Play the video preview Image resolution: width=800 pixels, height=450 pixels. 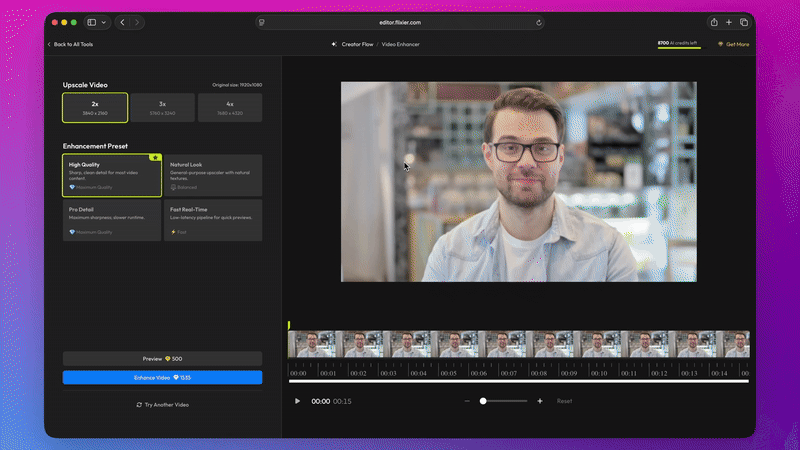point(297,401)
